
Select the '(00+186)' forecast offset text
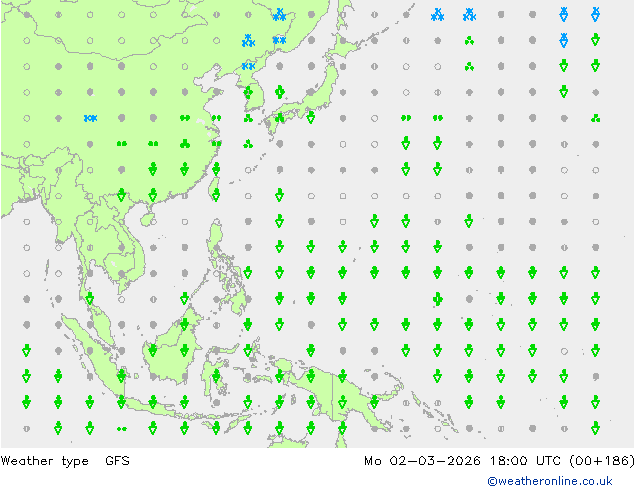point(602,461)
